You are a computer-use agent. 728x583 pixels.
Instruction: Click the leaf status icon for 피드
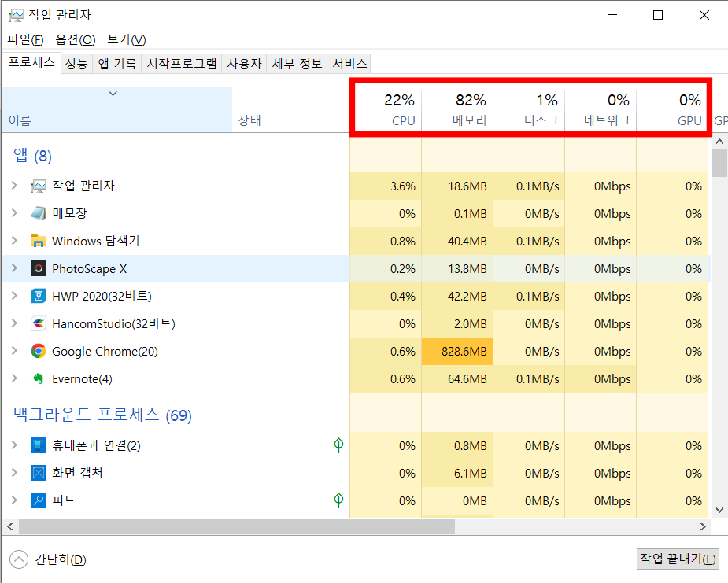[x=338, y=500]
